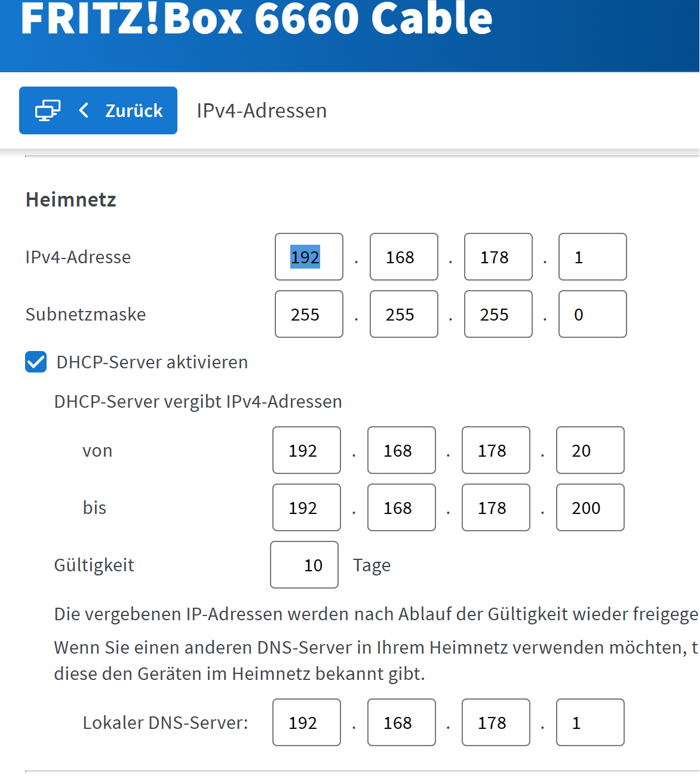Disable the DHCP-Server aktivieren checkbox
The image size is (700, 782).
36,362
